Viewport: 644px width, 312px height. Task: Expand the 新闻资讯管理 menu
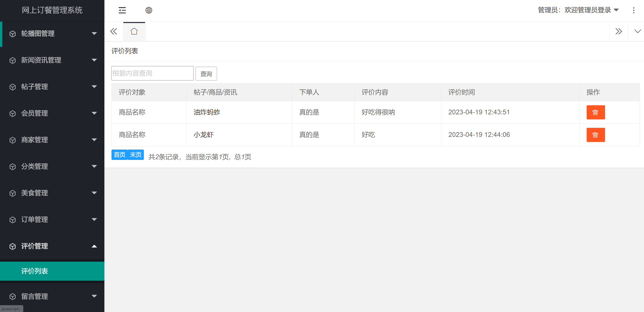pyautogui.click(x=52, y=60)
